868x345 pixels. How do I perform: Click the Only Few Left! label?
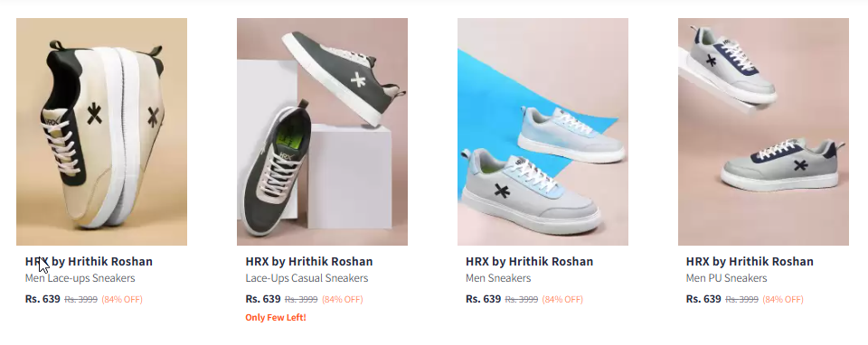276,317
